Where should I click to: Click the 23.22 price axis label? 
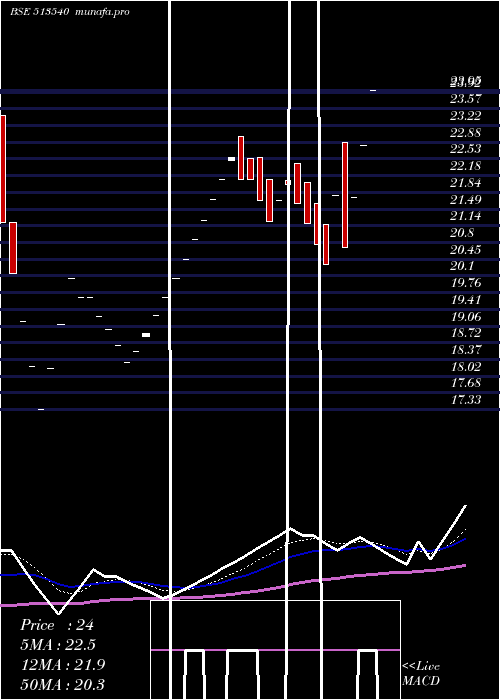tap(465, 116)
